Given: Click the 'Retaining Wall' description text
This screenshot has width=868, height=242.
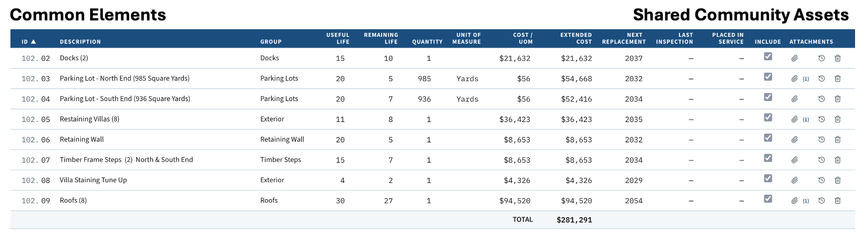Looking at the screenshot, I should pyautogui.click(x=82, y=139).
